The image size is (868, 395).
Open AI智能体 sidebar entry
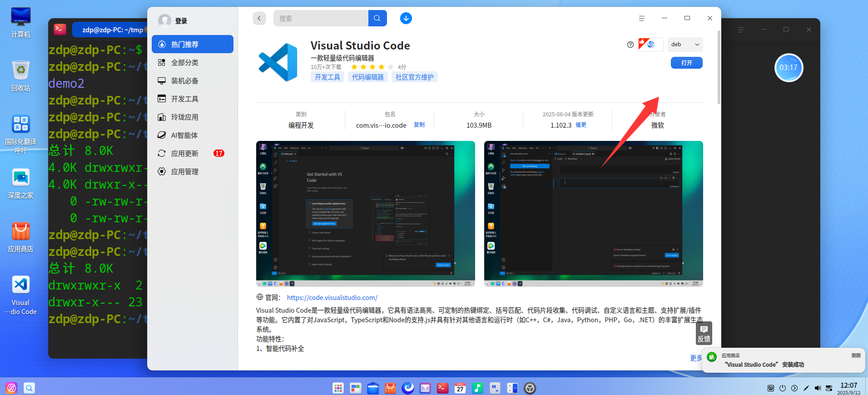[x=192, y=135]
